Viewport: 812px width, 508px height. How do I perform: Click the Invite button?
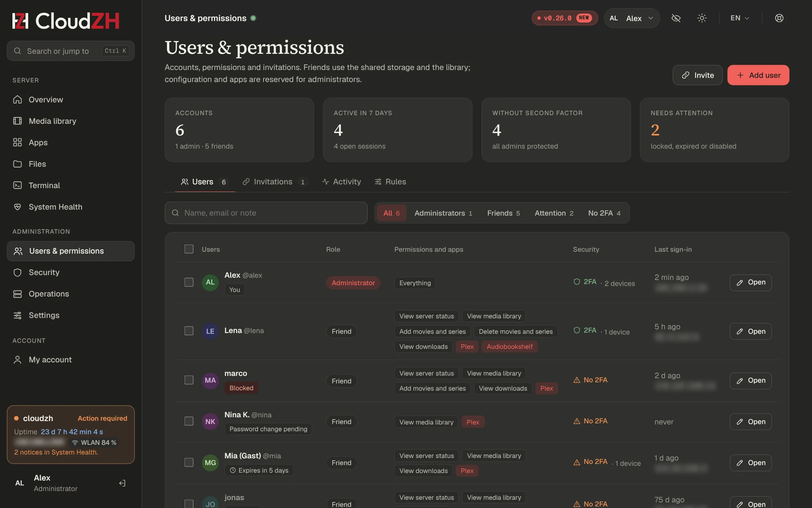click(x=698, y=75)
